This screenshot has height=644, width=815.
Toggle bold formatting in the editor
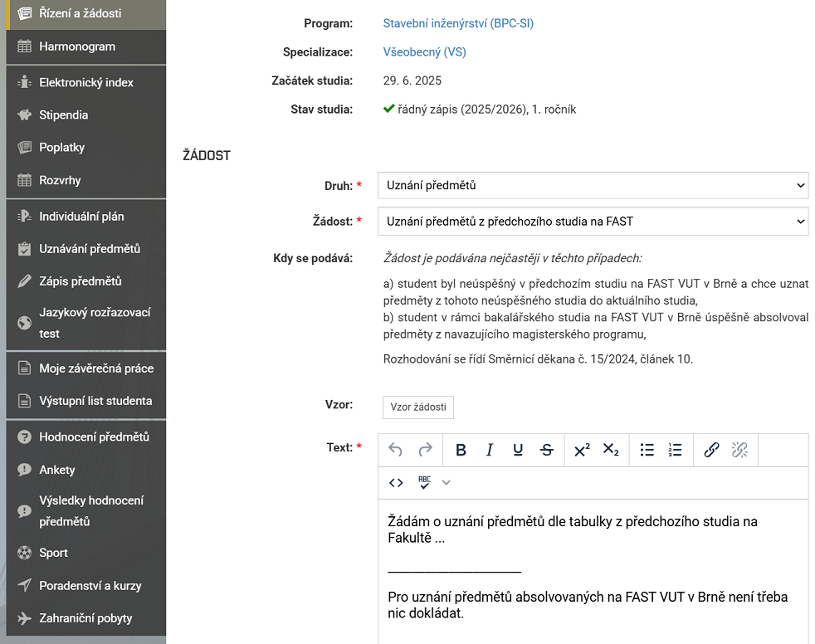point(461,450)
